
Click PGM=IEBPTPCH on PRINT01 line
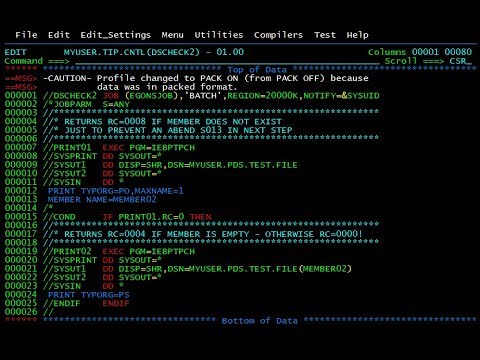tap(162, 148)
